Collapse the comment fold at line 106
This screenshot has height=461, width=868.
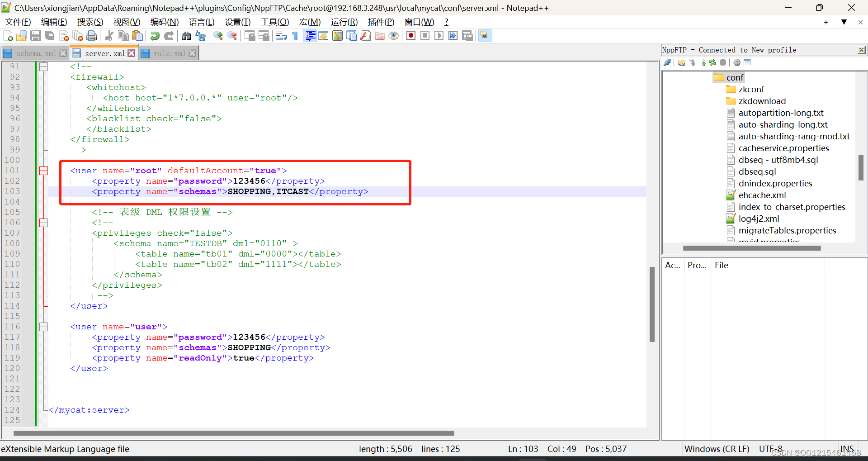[43, 223]
